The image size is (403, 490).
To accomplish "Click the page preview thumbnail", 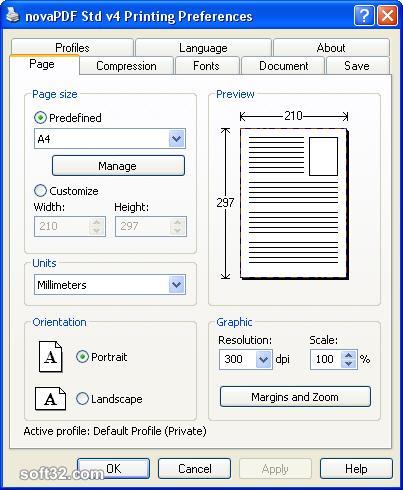I will (x=294, y=203).
